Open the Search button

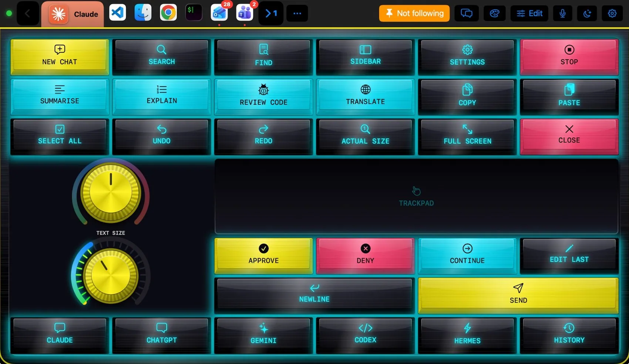(162, 57)
